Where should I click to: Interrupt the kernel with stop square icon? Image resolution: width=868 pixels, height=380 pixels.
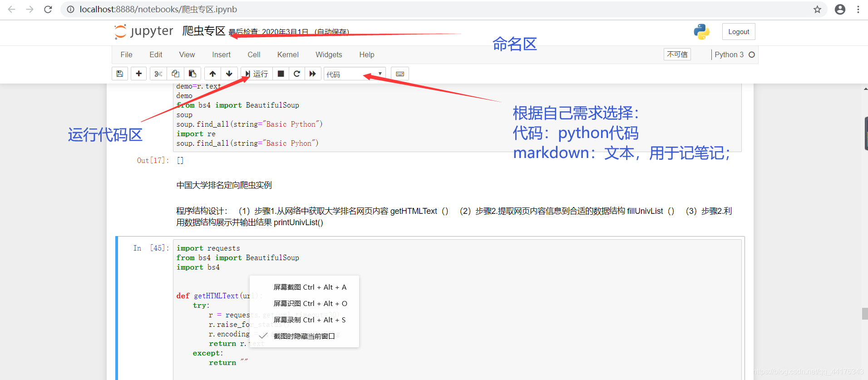281,74
